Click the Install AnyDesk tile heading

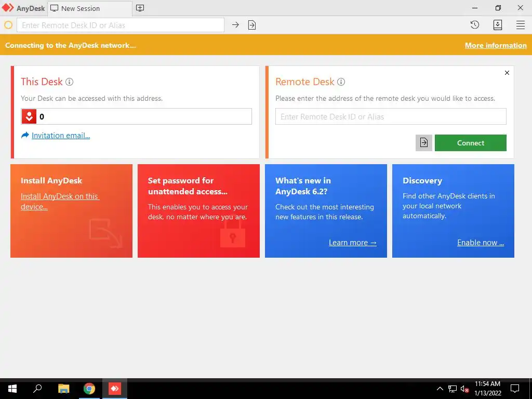[x=51, y=180]
